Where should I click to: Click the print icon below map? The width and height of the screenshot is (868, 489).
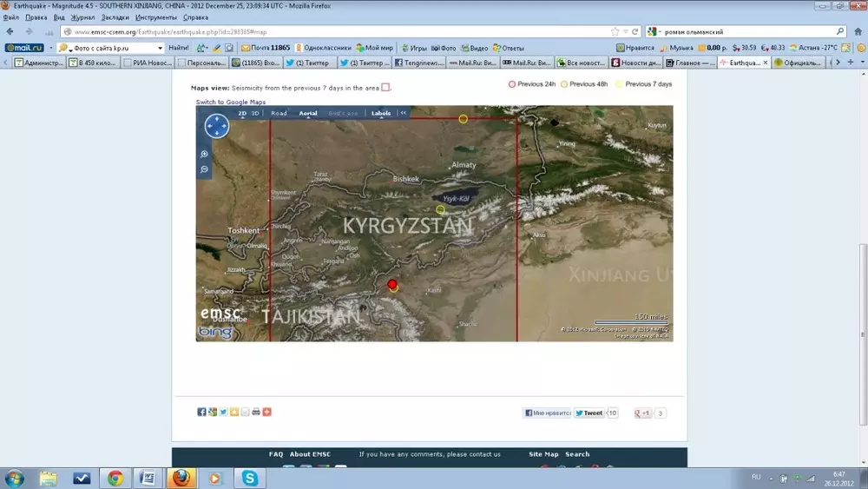pos(256,412)
